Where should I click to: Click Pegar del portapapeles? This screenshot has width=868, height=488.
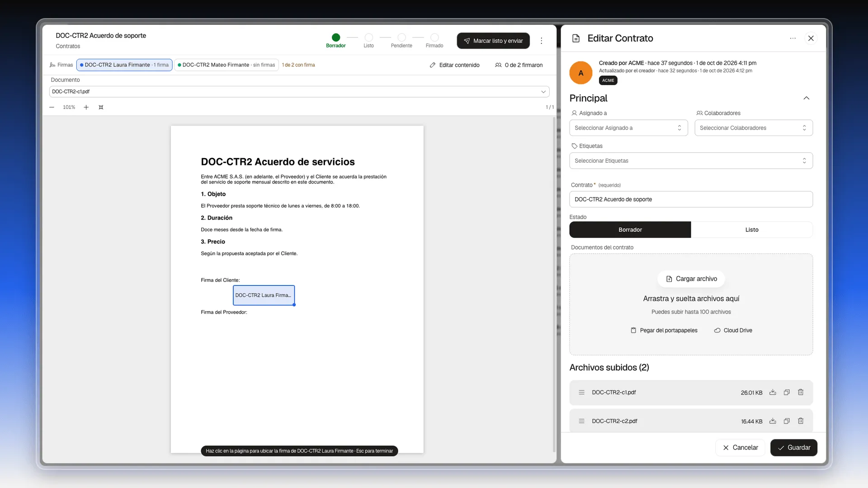pos(664,330)
